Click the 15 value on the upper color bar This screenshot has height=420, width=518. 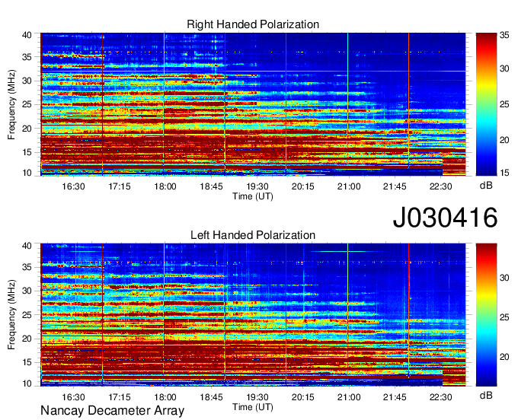click(504, 172)
